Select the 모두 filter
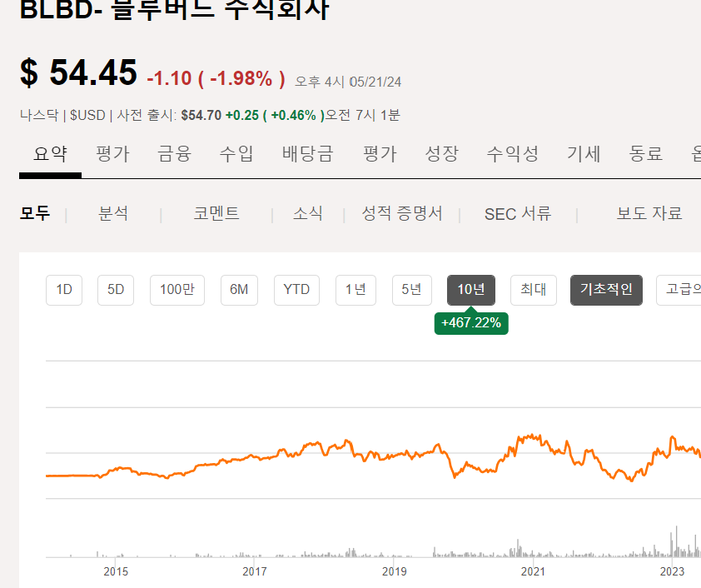 click(35, 213)
